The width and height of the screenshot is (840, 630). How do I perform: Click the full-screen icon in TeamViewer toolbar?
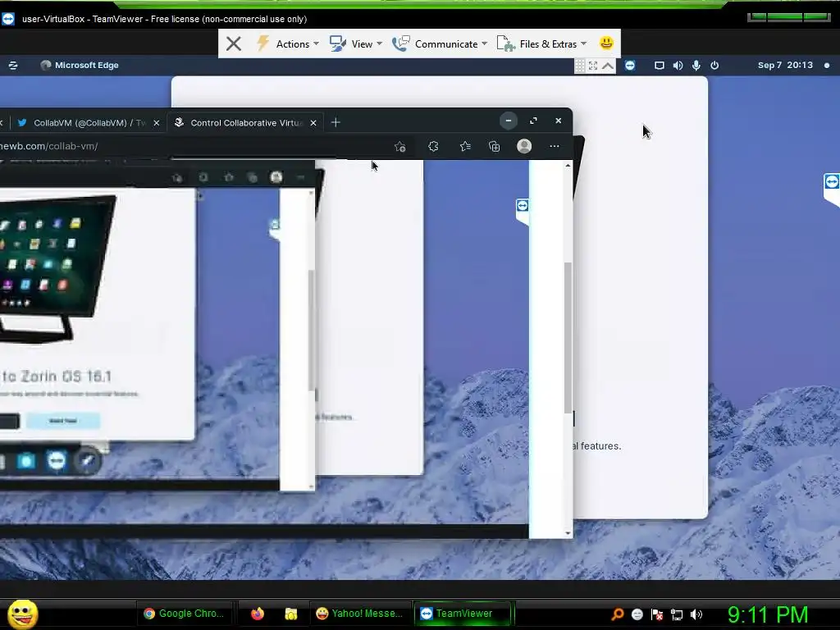(x=593, y=66)
